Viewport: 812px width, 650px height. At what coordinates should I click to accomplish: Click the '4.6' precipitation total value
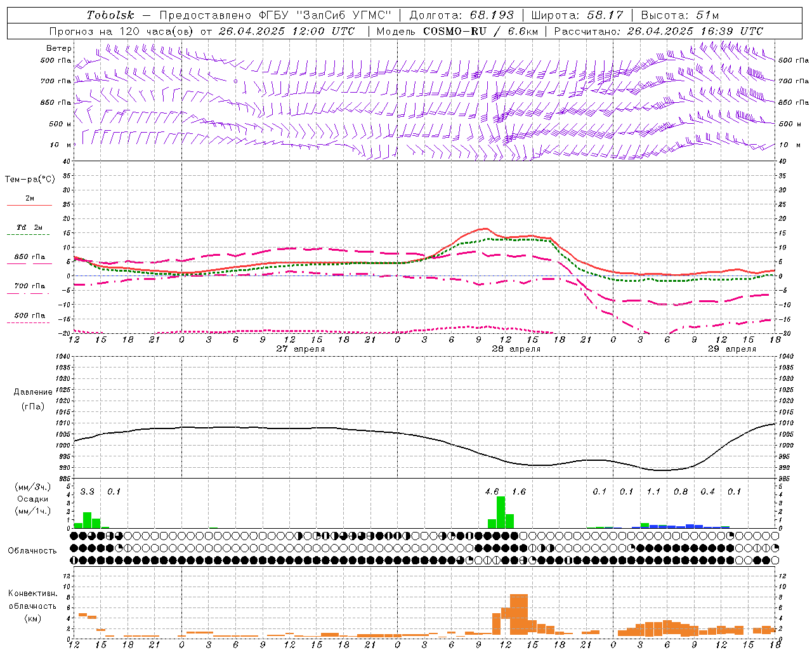click(492, 492)
